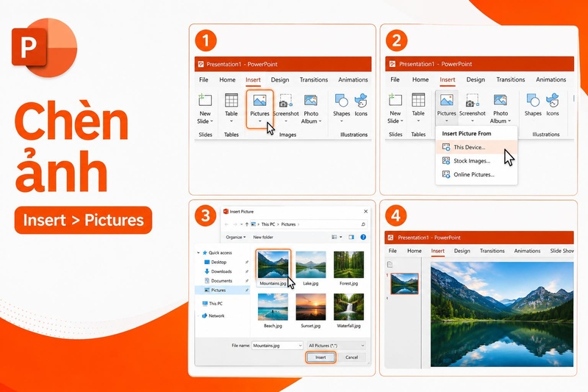Select Desktop in the navigation pane
Screen dimensions: 588x392
(218, 263)
